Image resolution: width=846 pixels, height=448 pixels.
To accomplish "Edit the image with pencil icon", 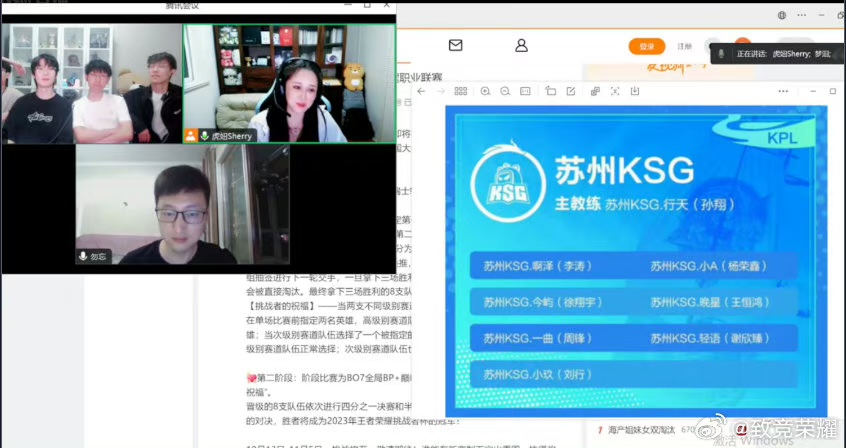I will pyautogui.click(x=571, y=91).
